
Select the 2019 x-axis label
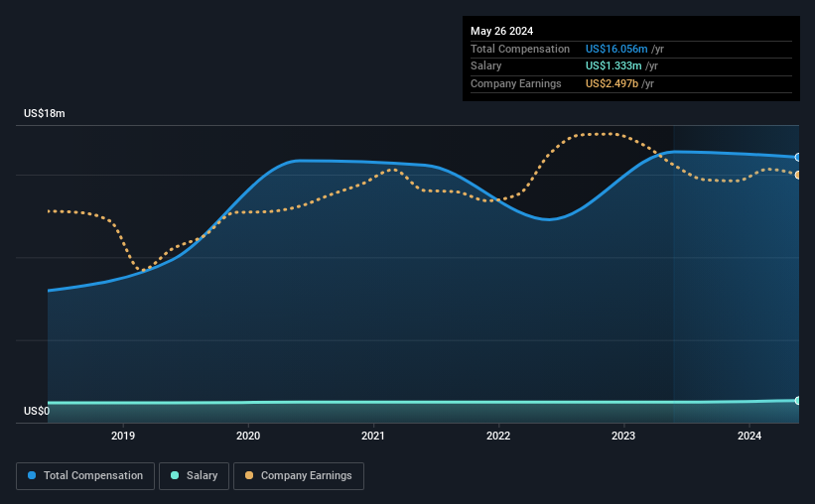[123, 436]
